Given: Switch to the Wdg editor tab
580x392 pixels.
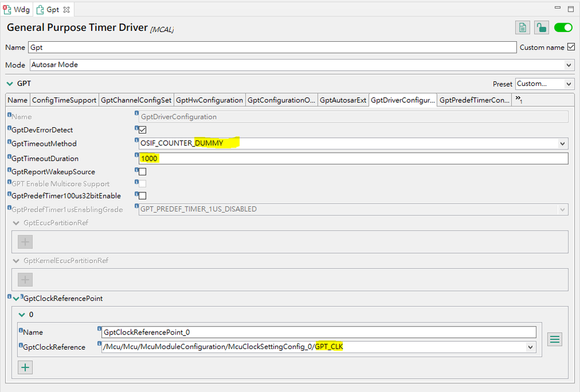Looking at the screenshot, I should (x=16, y=10).
